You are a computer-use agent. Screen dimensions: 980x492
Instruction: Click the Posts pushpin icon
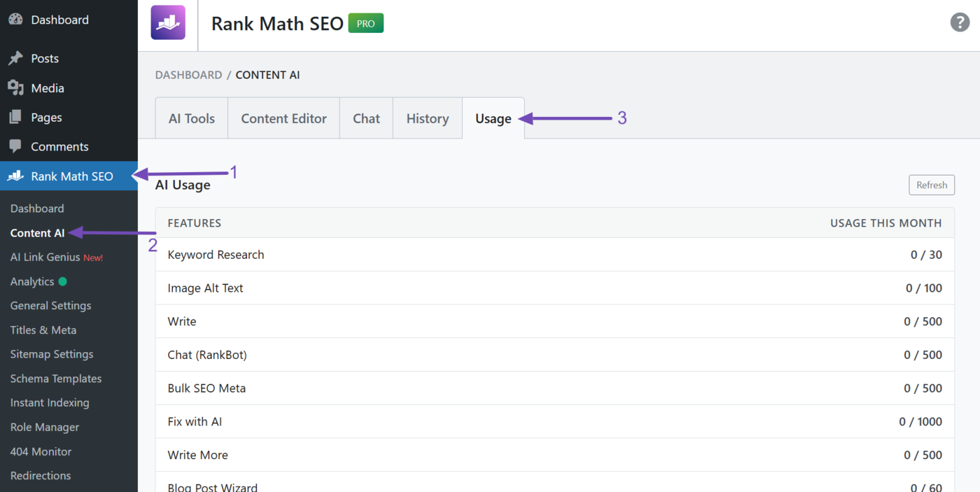pos(15,59)
